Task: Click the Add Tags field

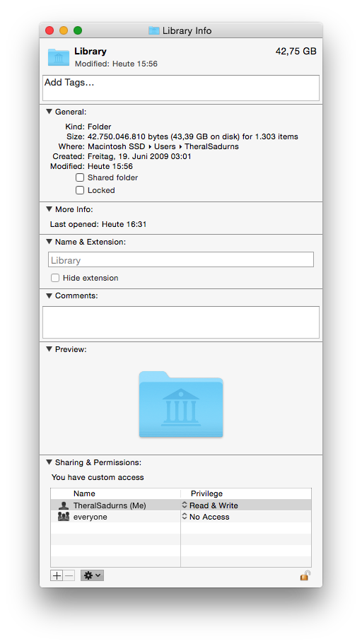Action: (181, 88)
